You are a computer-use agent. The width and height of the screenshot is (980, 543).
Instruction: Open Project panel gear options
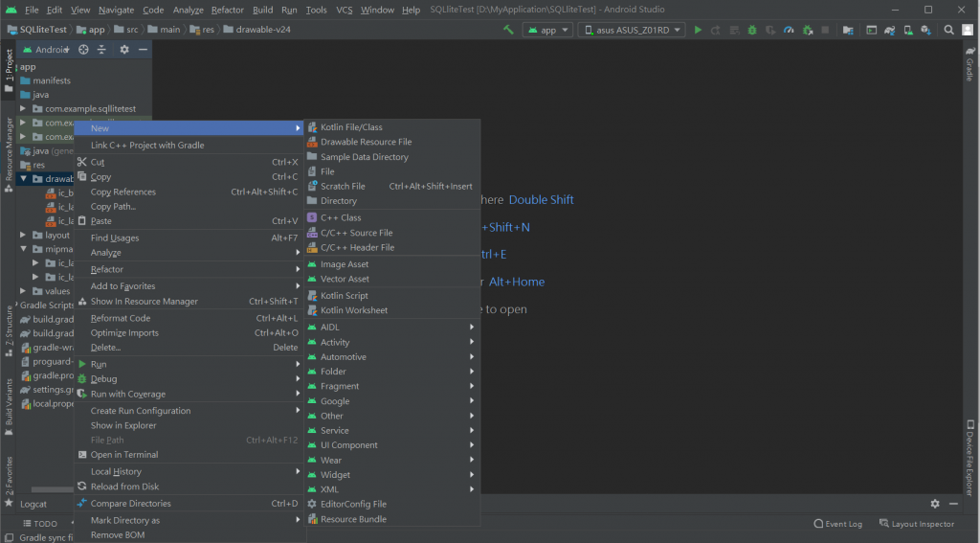point(124,50)
